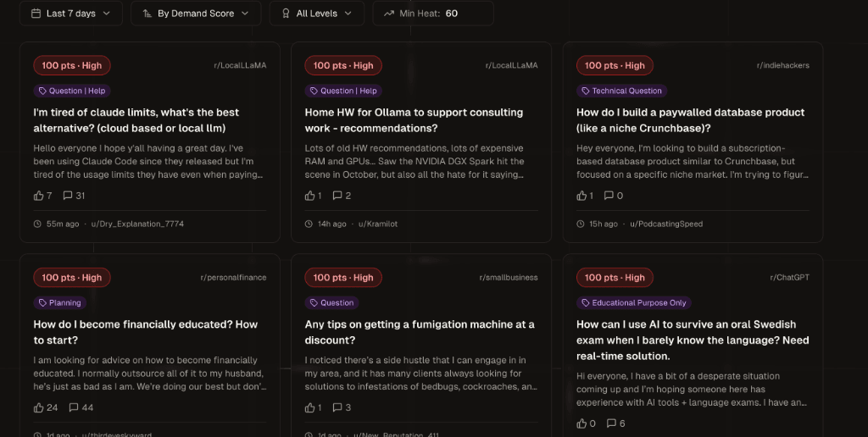Click comment icon on claude limits post
The width and height of the screenshot is (868, 437).
68,196
